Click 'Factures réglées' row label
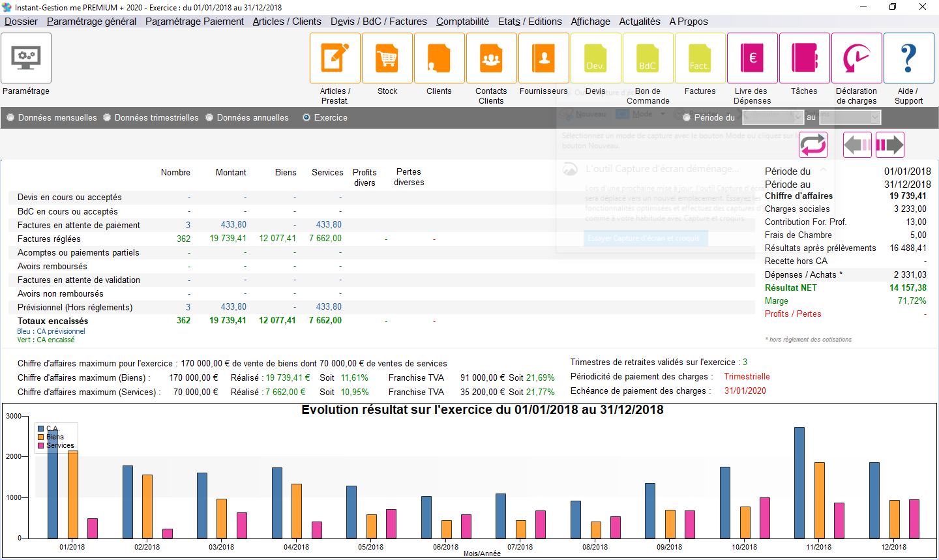Viewport: 939px width, 560px height. pyautogui.click(x=49, y=239)
